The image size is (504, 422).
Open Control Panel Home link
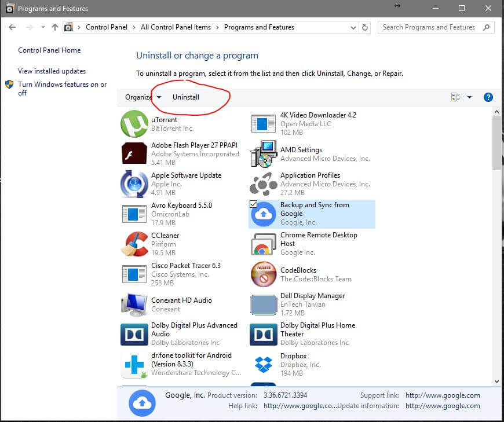point(49,50)
